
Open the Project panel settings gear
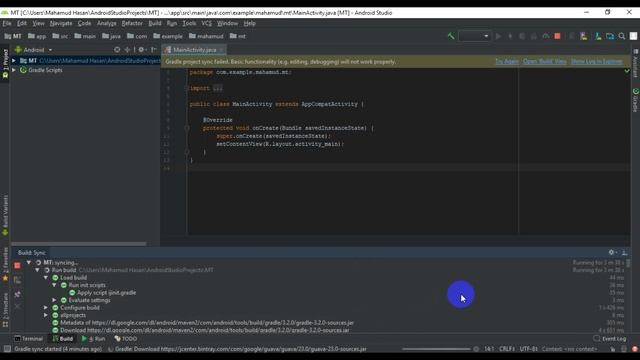pyautogui.click(x=141, y=50)
